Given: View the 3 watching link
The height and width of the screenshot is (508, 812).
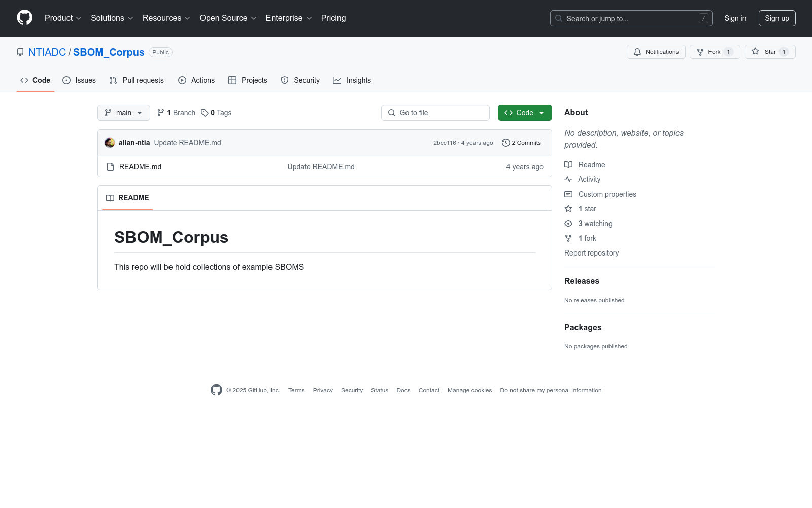Looking at the screenshot, I should (588, 224).
